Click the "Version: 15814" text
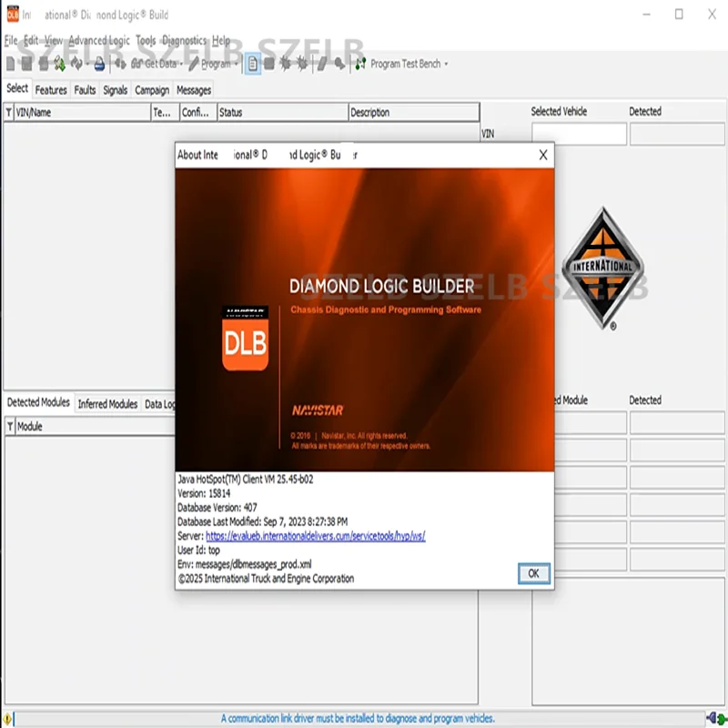 pyautogui.click(x=204, y=493)
